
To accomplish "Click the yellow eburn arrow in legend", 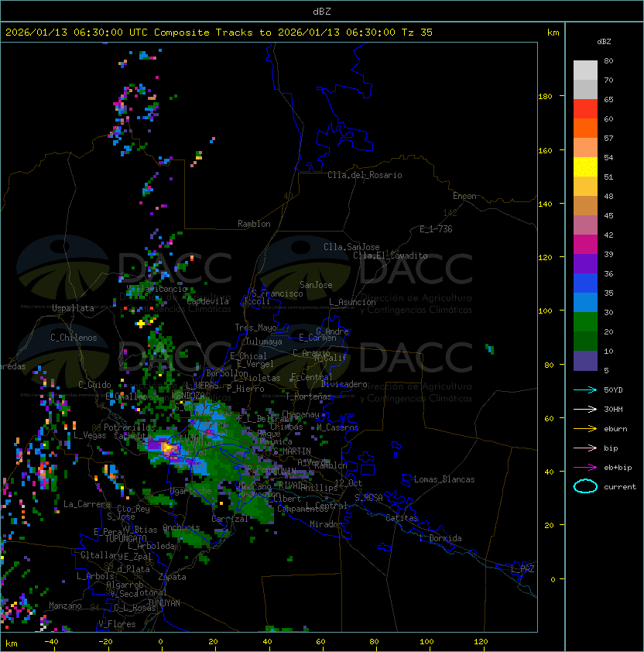I will (x=585, y=429).
